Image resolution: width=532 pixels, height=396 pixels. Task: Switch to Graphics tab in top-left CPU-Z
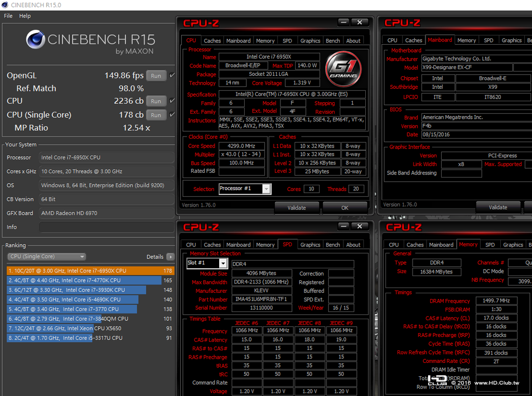310,40
